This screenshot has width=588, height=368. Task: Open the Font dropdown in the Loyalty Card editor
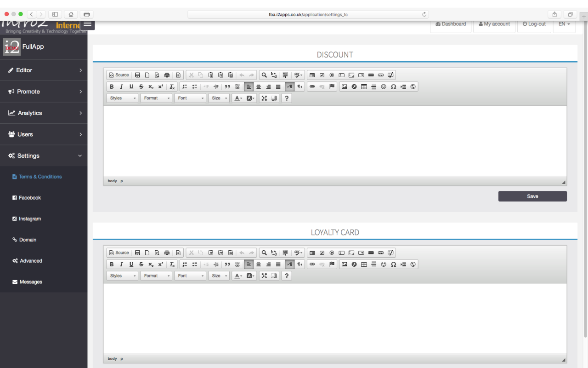pyautogui.click(x=190, y=276)
